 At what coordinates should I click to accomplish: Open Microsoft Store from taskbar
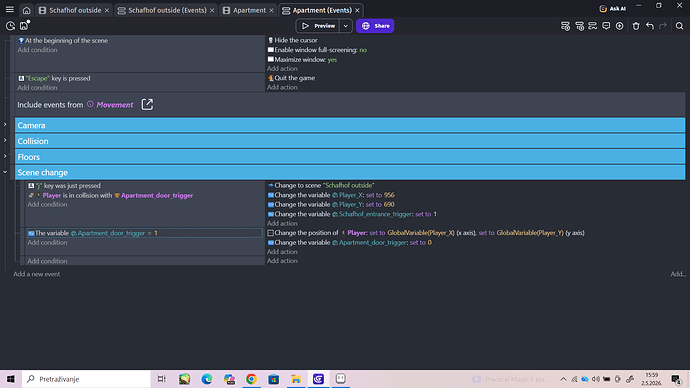click(x=274, y=379)
